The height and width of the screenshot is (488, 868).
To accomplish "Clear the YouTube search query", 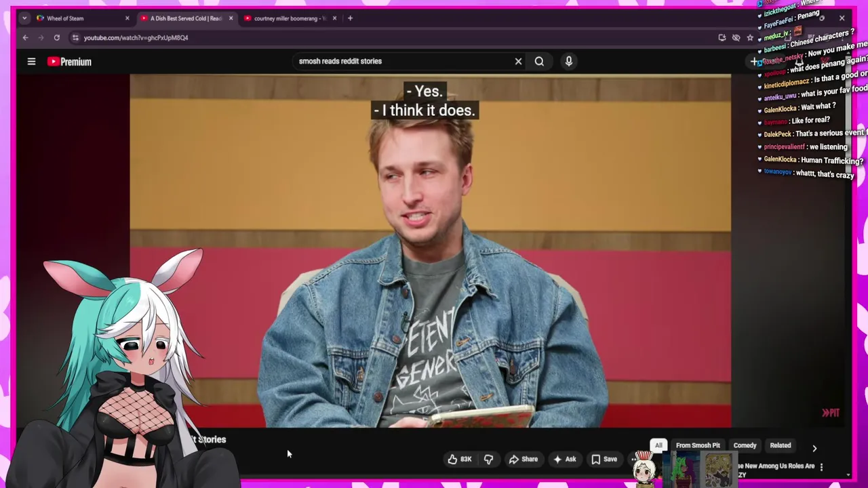I will pos(518,62).
